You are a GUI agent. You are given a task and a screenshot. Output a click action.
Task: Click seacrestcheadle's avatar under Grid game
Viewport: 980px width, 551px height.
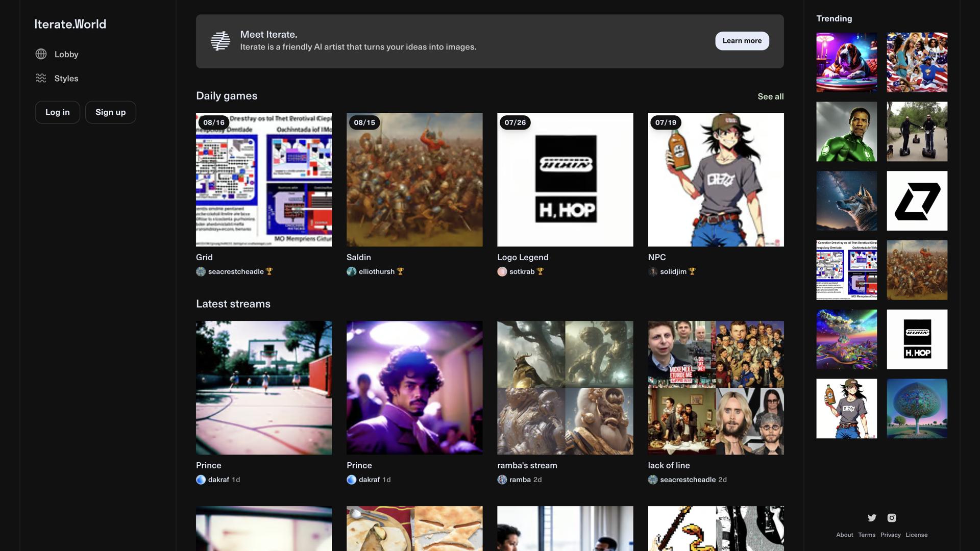tap(201, 271)
